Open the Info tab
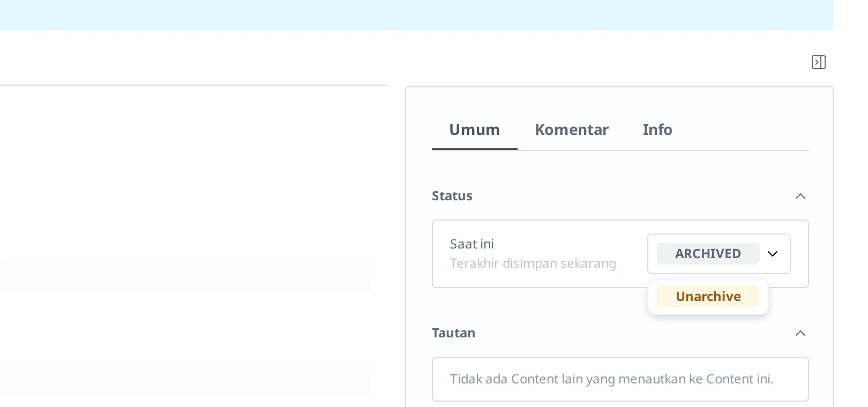This screenshot has height=407, width=868. point(657,130)
